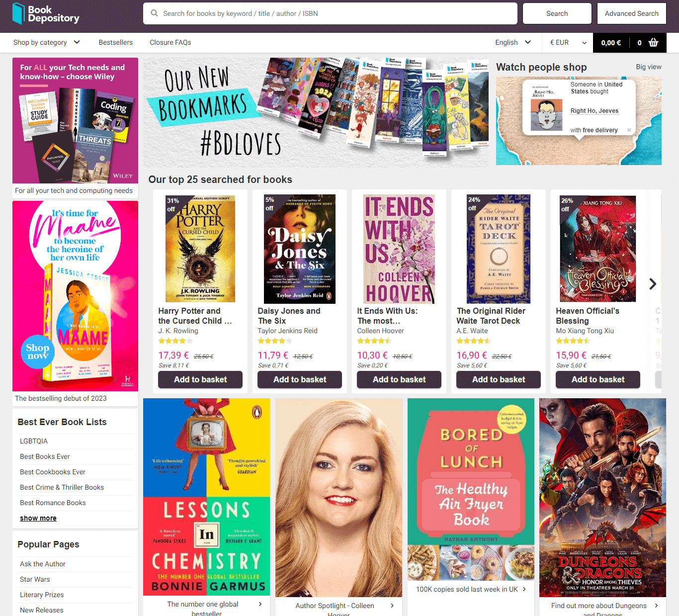679x616 pixels.
Task: Click arrow beside Author Spotlight caption
Action: [x=392, y=606]
